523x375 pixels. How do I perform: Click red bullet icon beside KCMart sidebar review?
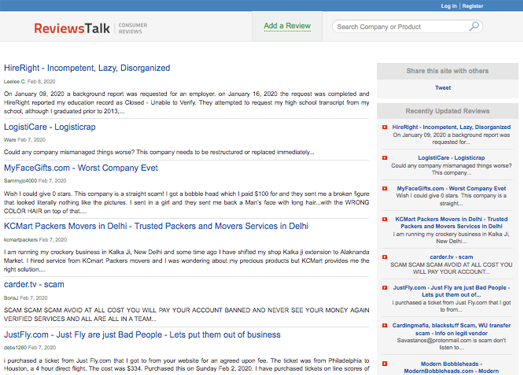tap(385, 219)
